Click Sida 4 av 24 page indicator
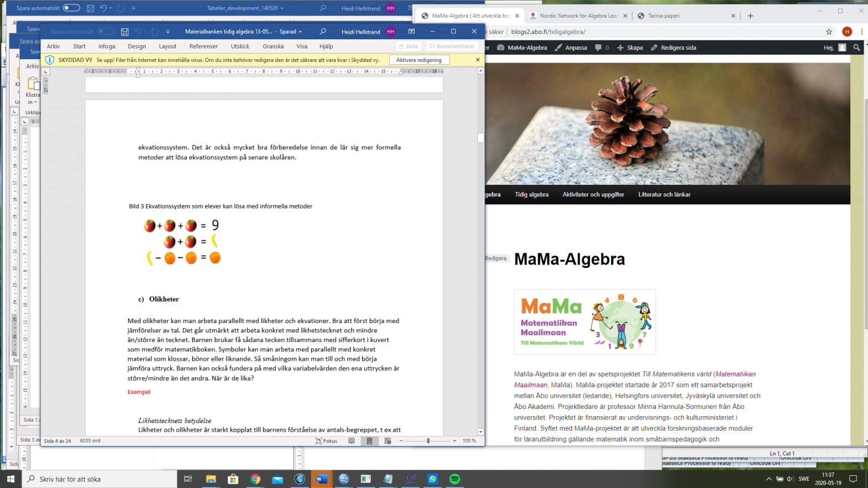Image resolution: width=868 pixels, height=488 pixels. tap(58, 441)
